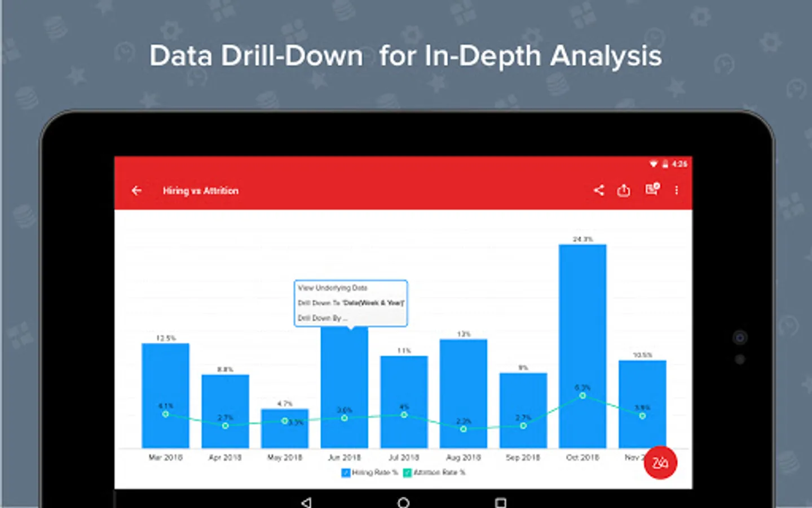Go back using the arrow beside Hiring vs Attrition

click(136, 191)
